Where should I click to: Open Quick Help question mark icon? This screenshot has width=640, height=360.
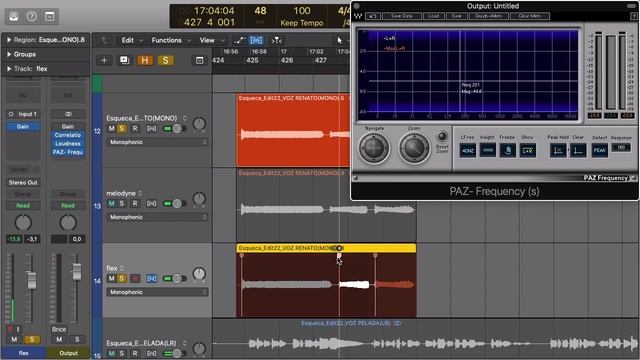pyautogui.click(x=32, y=16)
